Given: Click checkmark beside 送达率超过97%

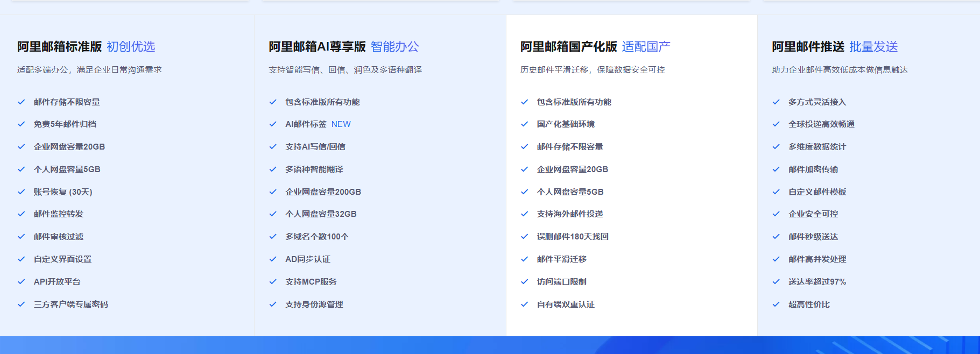Looking at the screenshot, I should (776, 282).
